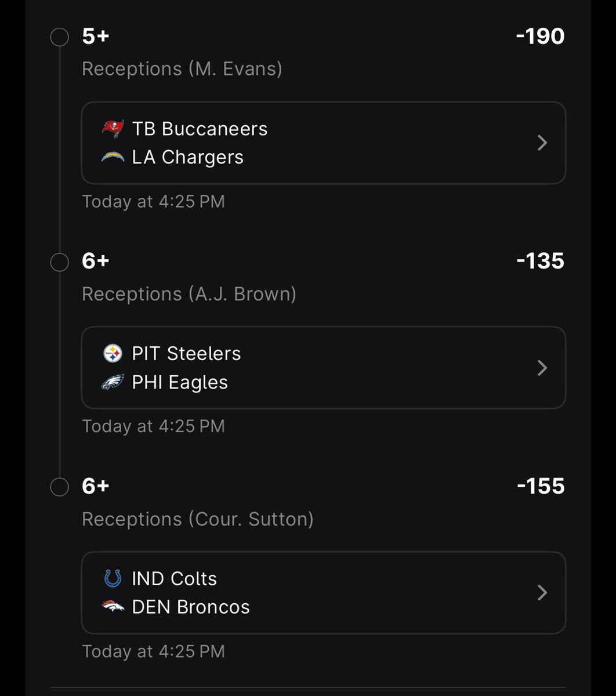Select the circle beside M. Evans 5+ leg
The image size is (616, 696).
(60, 38)
